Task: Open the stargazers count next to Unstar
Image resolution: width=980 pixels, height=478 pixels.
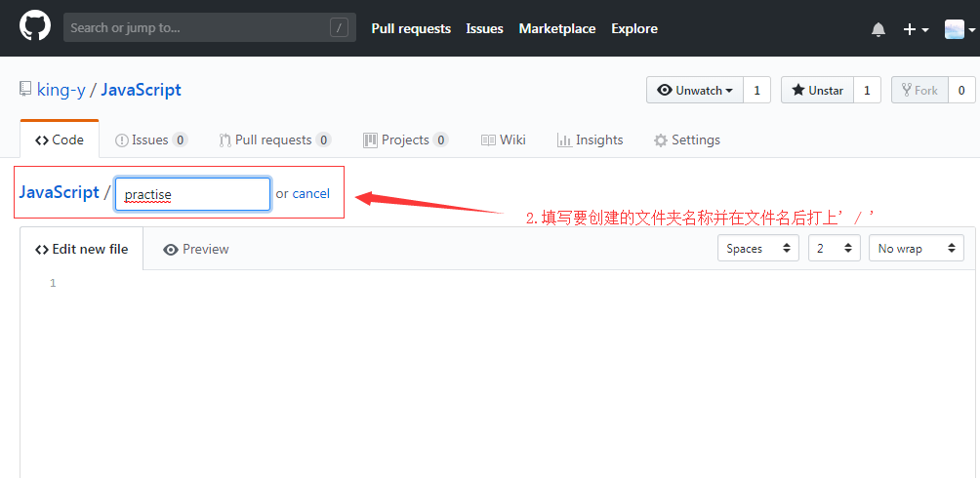Action: coord(867,90)
